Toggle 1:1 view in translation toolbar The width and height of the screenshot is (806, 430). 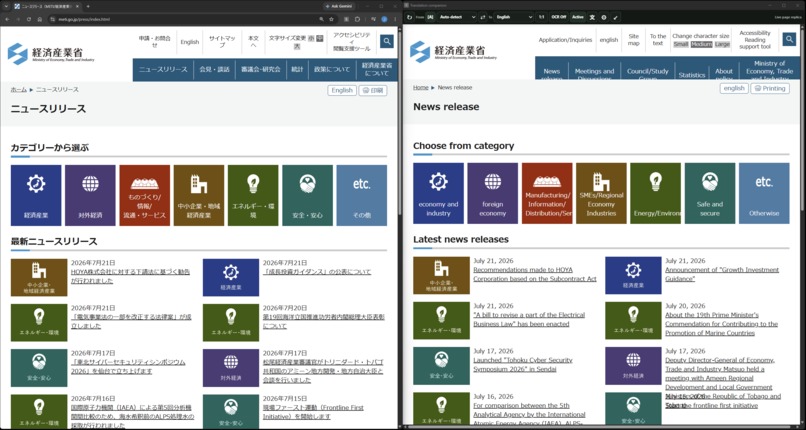click(541, 17)
